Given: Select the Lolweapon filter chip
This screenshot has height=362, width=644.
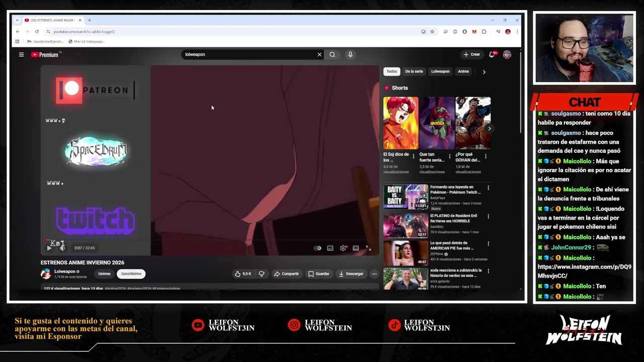Looking at the screenshot, I should (440, 71).
